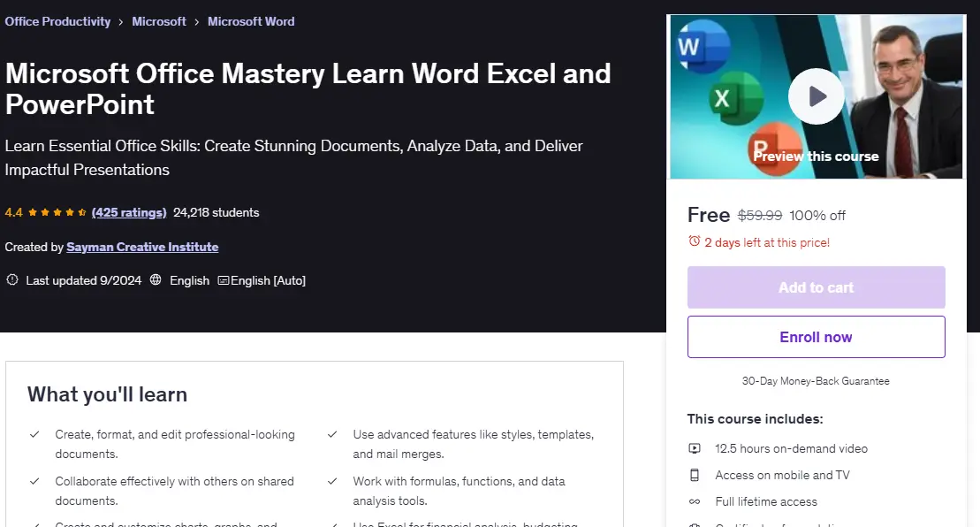Click the 4.4 rating number

click(x=14, y=212)
